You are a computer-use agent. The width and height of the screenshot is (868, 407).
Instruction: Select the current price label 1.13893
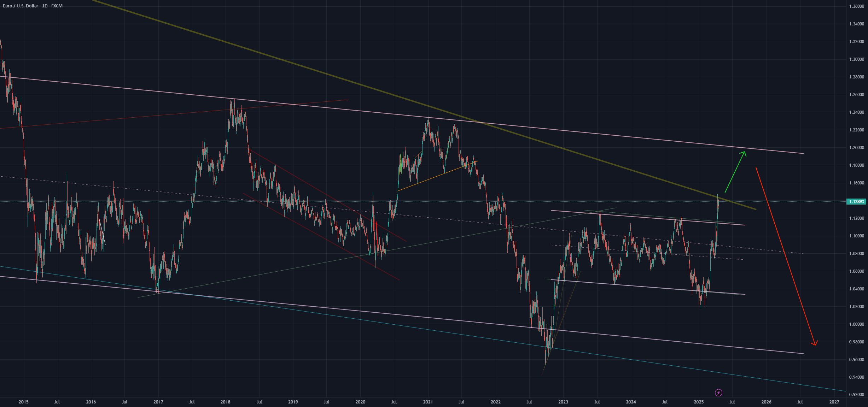coord(856,202)
